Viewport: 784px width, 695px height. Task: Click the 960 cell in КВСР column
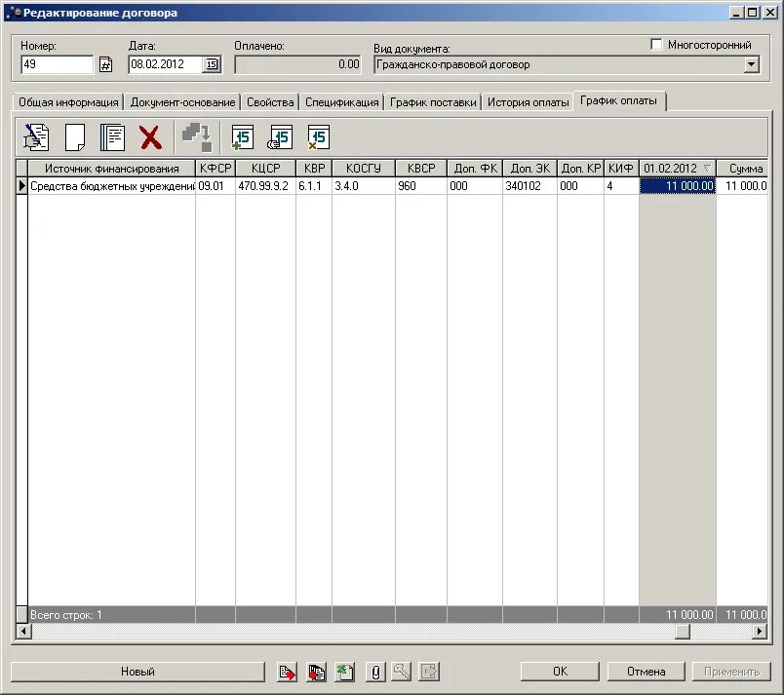[x=421, y=186]
